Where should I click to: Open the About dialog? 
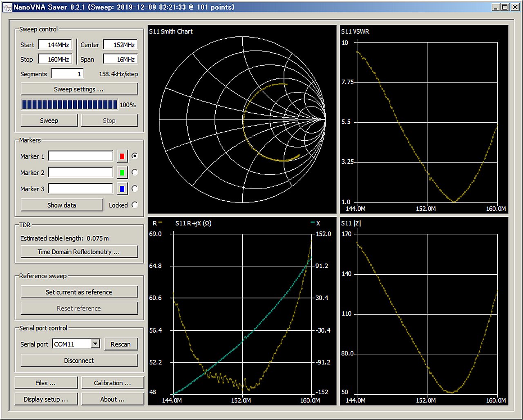point(112,399)
